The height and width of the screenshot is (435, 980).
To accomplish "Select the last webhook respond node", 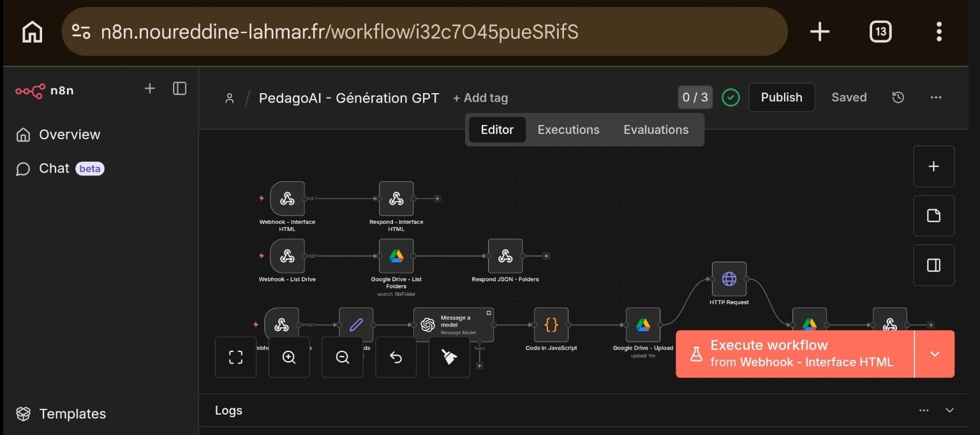I will point(890,319).
